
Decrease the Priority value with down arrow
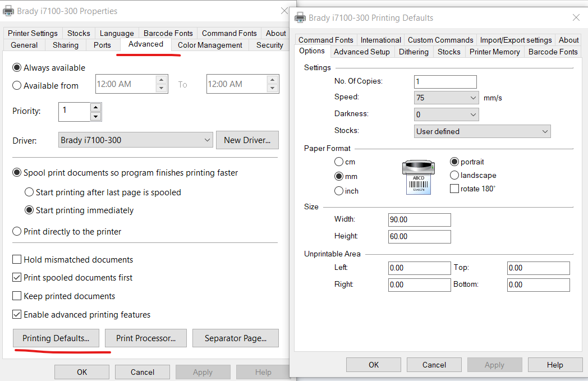coord(95,117)
